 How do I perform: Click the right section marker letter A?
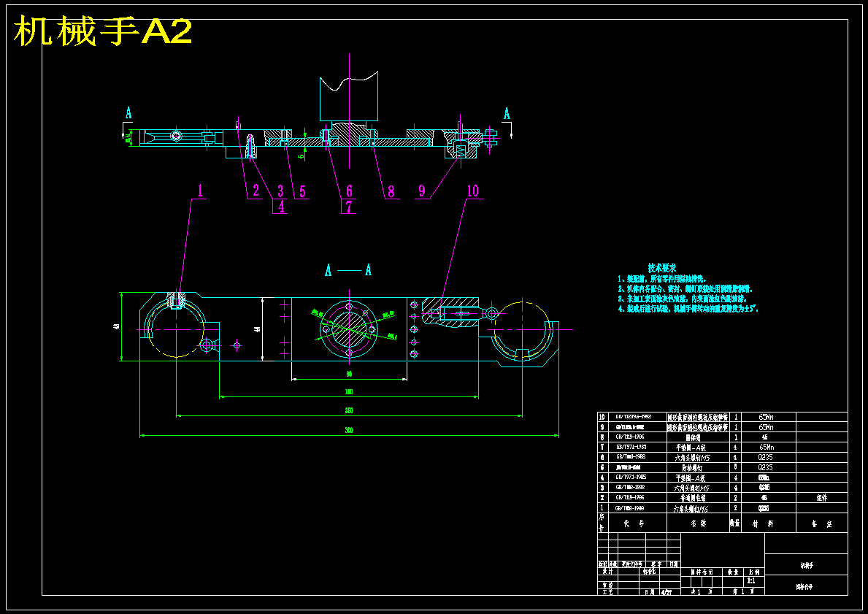click(507, 113)
